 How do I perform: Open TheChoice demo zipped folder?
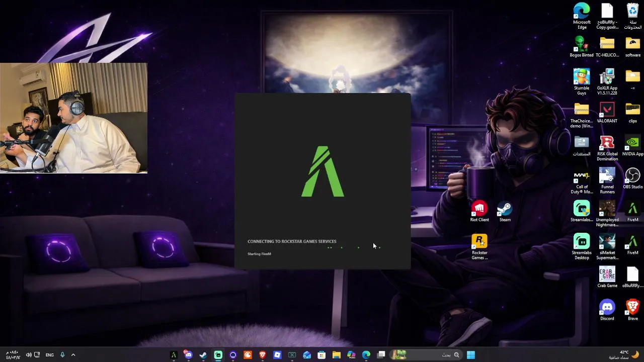pyautogui.click(x=582, y=116)
